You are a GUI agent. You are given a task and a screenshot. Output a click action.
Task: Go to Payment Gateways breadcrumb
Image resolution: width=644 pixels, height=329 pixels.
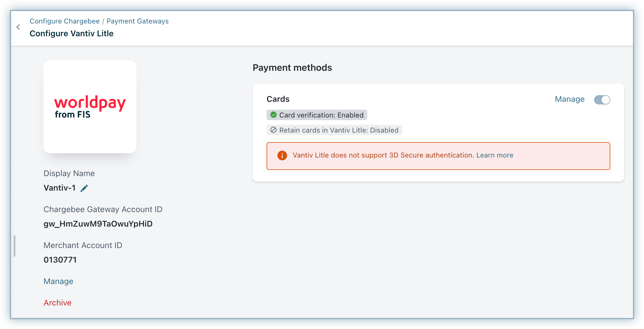pos(137,21)
